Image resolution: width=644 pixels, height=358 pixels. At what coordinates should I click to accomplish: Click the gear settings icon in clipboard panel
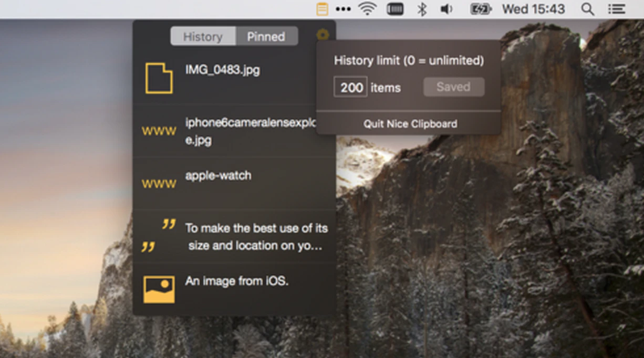point(323,35)
